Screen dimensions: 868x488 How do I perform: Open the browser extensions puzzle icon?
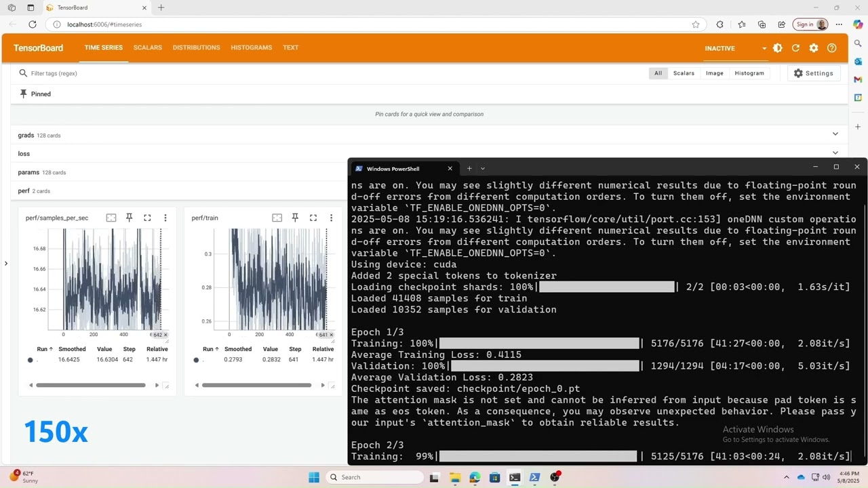coord(719,24)
